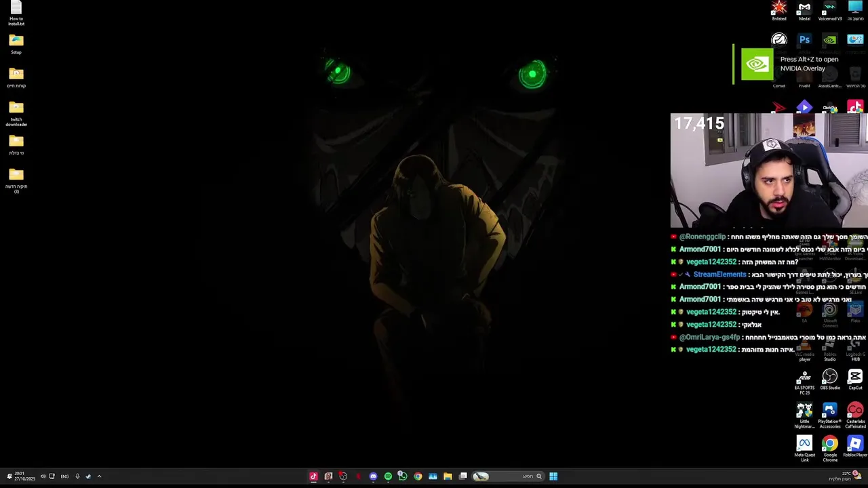Select the Setup folder on desktop

[16, 45]
